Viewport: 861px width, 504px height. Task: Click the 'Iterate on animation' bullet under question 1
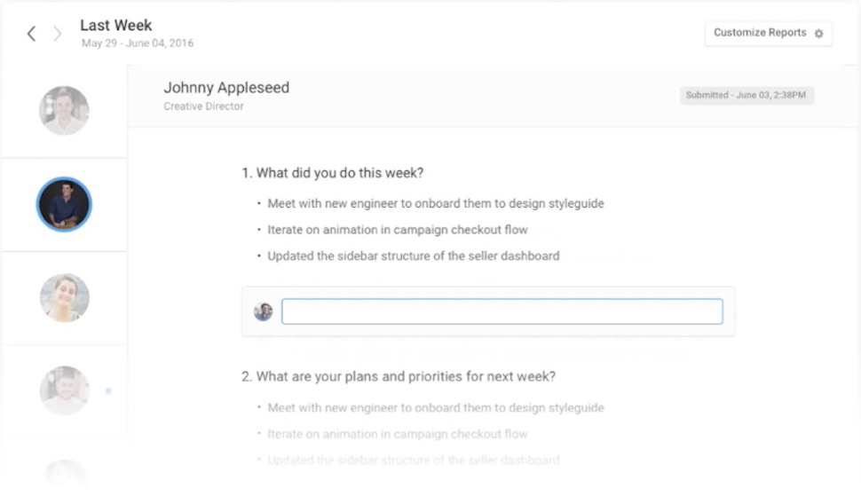point(397,230)
